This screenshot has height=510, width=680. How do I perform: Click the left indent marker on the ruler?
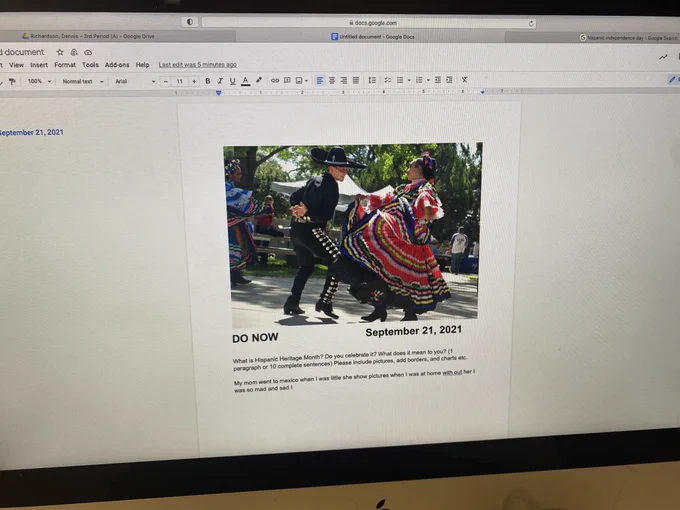219,93
